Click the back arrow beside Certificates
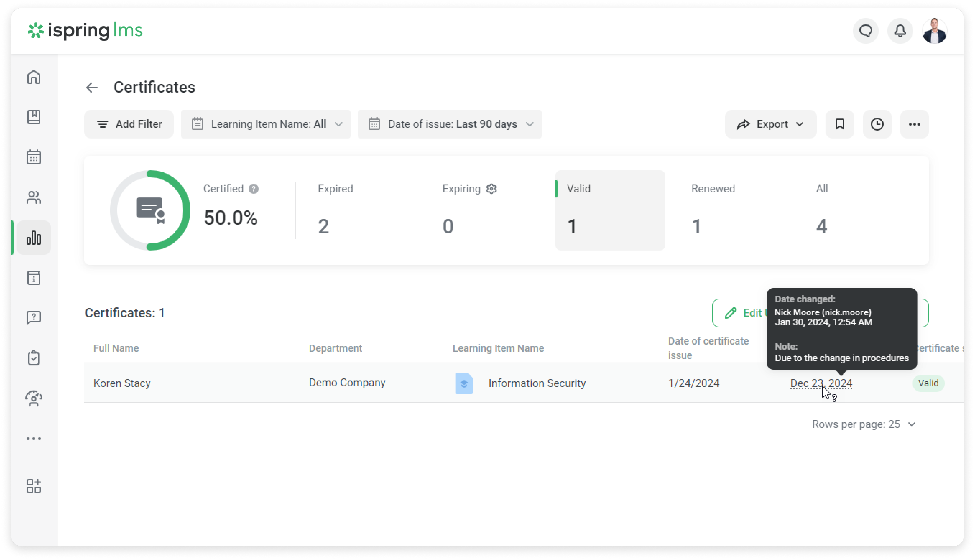This screenshot has width=975, height=560. 92,88
